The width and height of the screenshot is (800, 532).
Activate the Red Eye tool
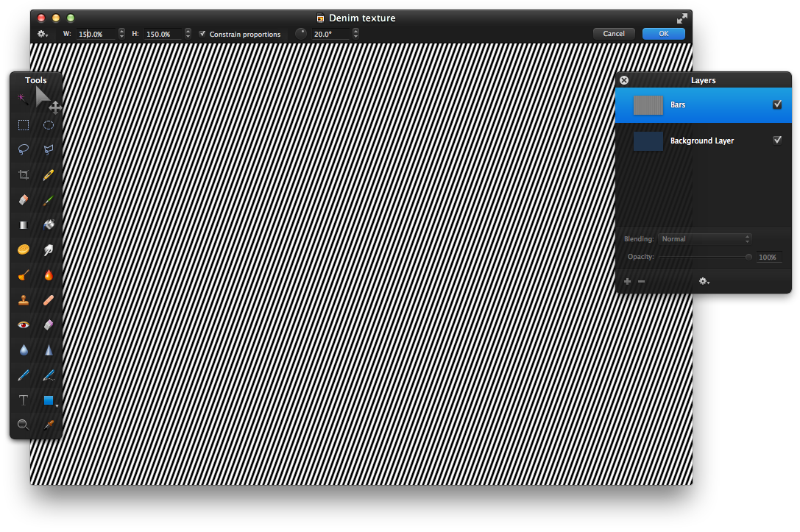pos(24,324)
